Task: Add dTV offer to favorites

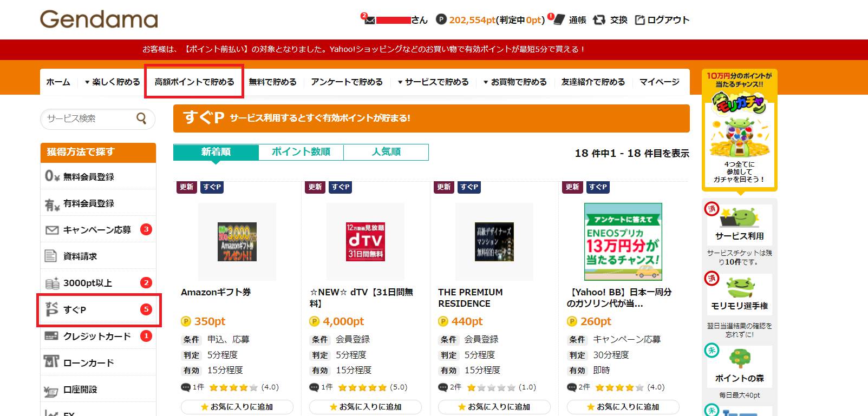Action: (x=366, y=407)
